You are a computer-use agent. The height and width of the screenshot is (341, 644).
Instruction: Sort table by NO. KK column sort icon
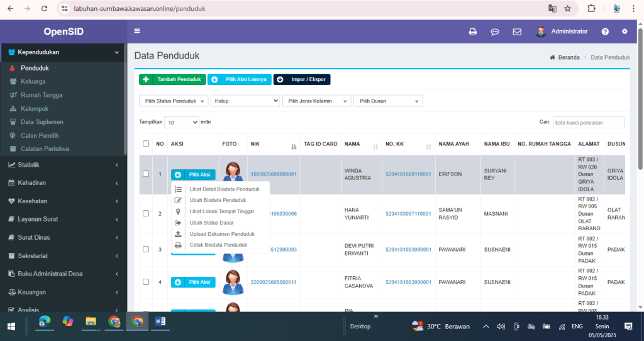pyautogui.click(x=428, y=147)
